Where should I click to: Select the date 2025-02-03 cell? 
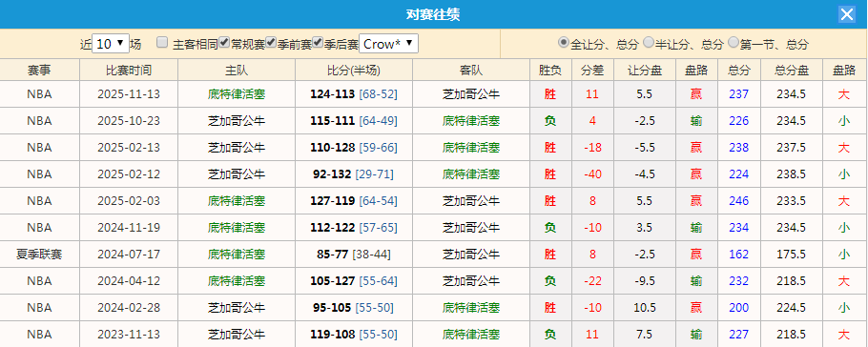tap(129, 201)
